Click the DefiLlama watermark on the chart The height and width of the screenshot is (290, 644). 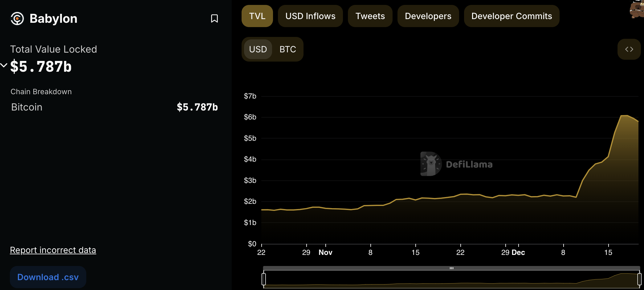456,164
